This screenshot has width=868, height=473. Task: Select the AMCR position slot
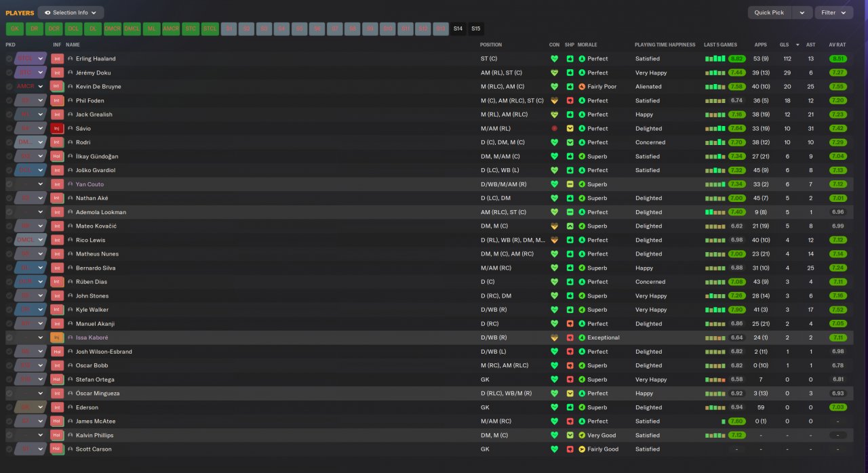[x=171, y=28]
